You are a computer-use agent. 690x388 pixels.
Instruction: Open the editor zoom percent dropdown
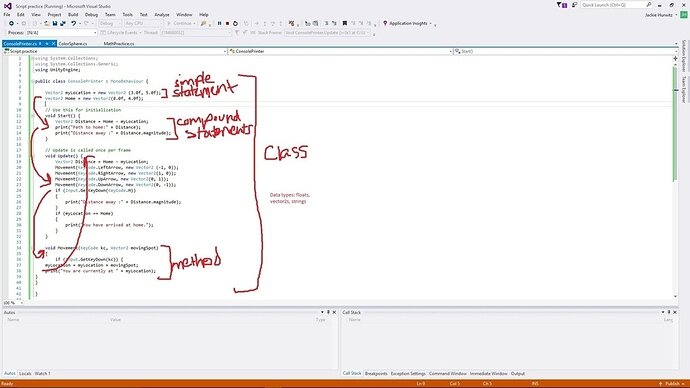coord(22,303)
